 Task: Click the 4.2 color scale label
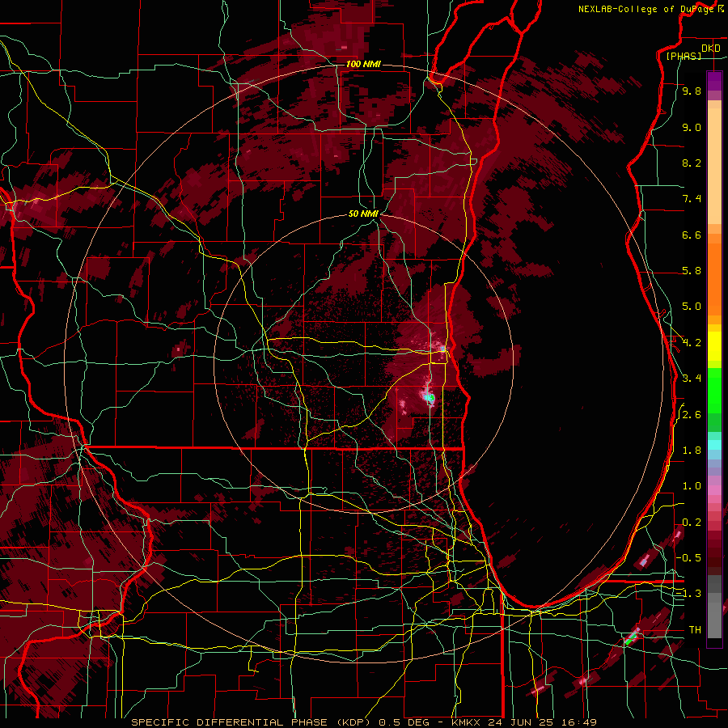coord(692,343)
